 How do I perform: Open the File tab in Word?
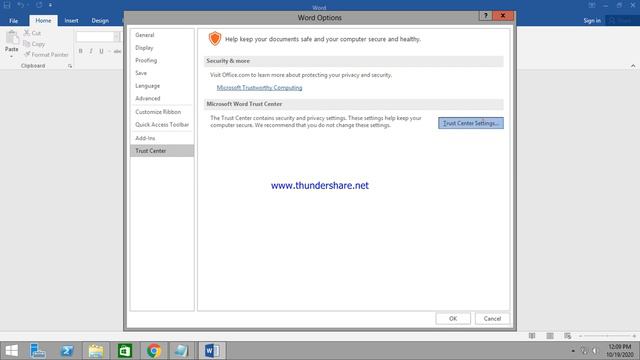click(x=13, y=20)
